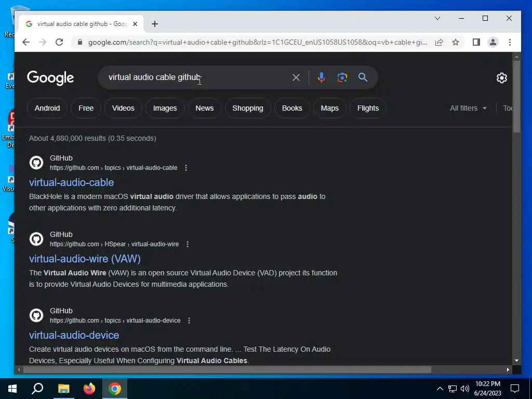Switch to Images results
The height and width of the screenshot is (399, 532).
coord(165,108)
